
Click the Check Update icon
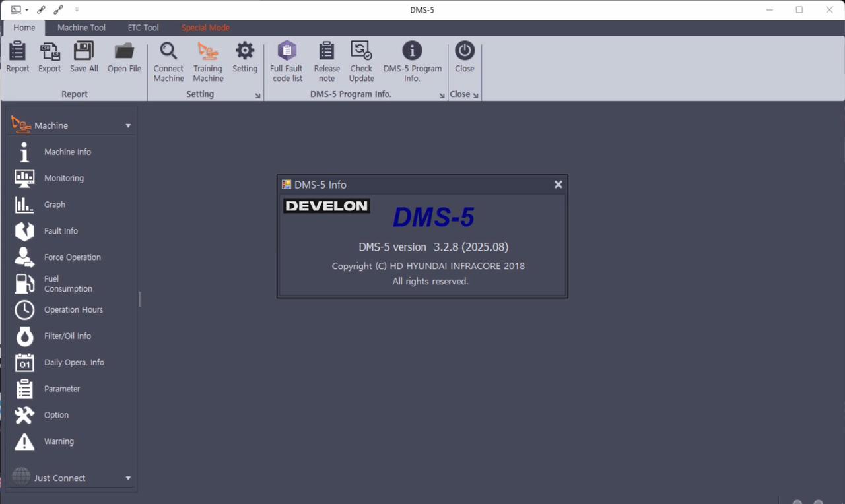click(x=361, y=51)
